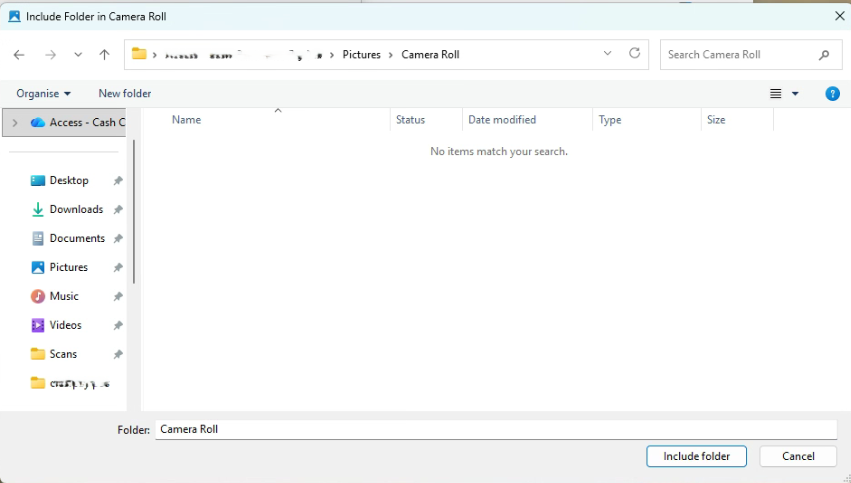Expand the Access - Cash tree node
The height and width of the screenshot is (483, 851).
coord(15,123)
